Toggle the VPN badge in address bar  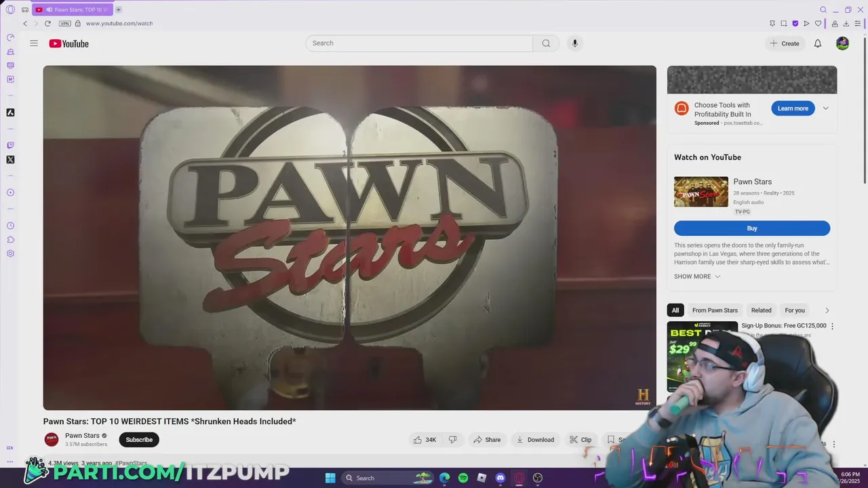coord(64,23)
